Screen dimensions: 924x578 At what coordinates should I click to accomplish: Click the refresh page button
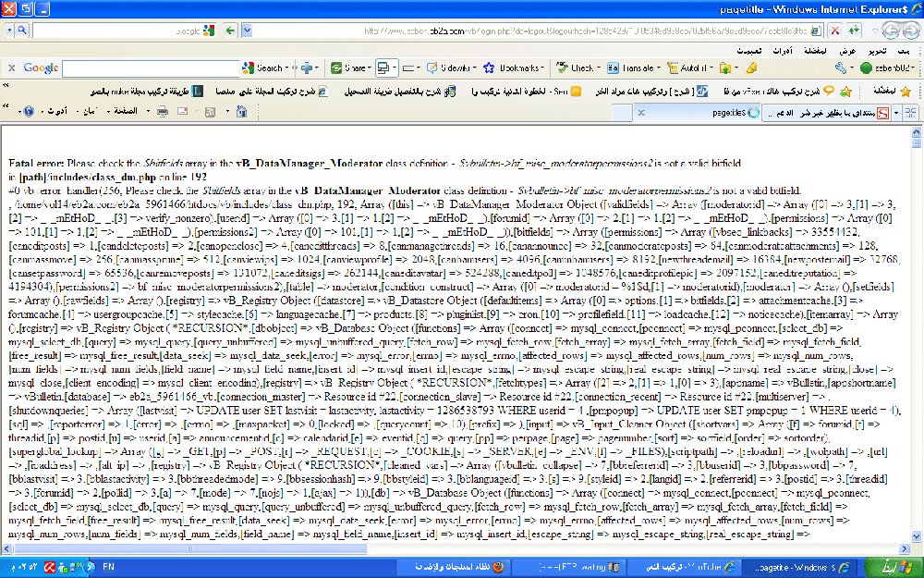[x=853, y=31]
